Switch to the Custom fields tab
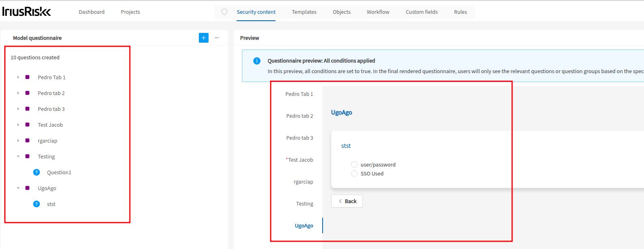Image resolution: width=644 pixels, height=249 pixels. point(422,12)
